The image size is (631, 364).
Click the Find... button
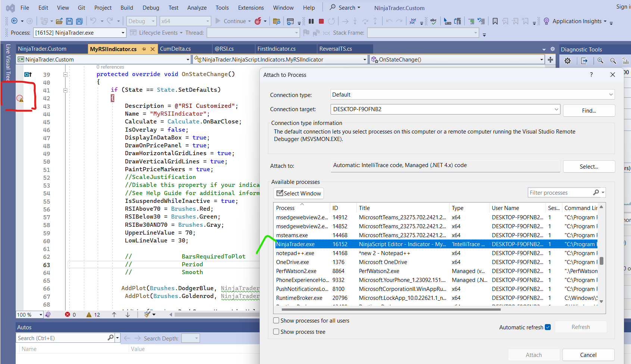point(588,111)
